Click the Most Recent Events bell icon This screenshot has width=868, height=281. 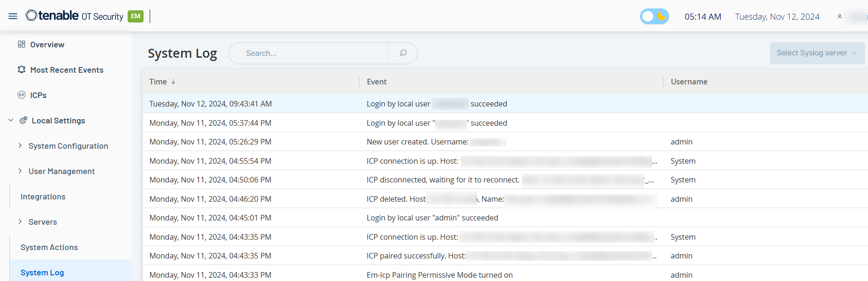coord(22,70)
